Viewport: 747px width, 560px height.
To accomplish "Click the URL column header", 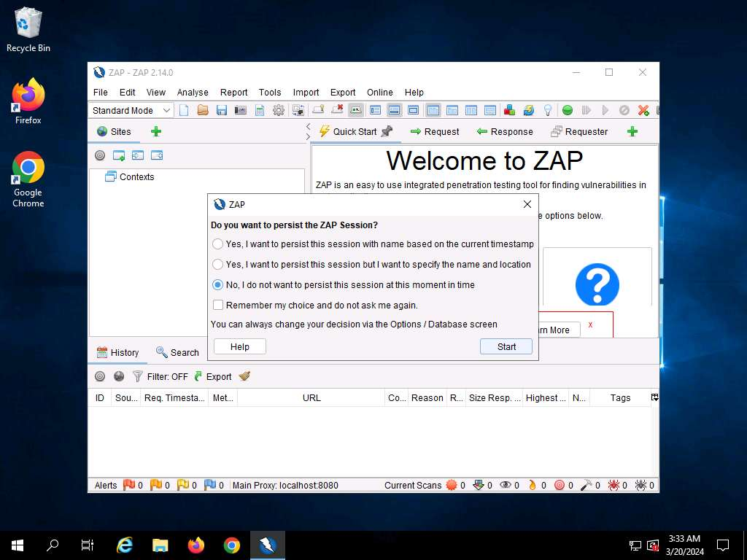I will (x=311, y=397).
